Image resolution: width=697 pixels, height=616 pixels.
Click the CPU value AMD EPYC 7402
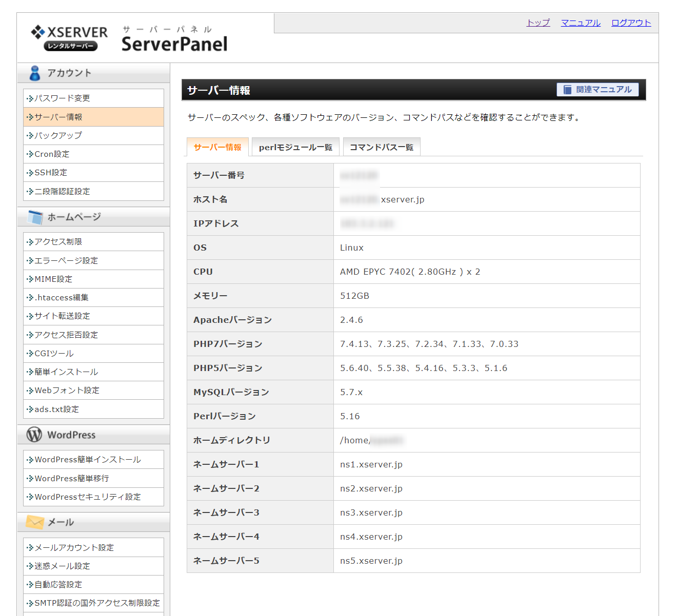point(410,272)
